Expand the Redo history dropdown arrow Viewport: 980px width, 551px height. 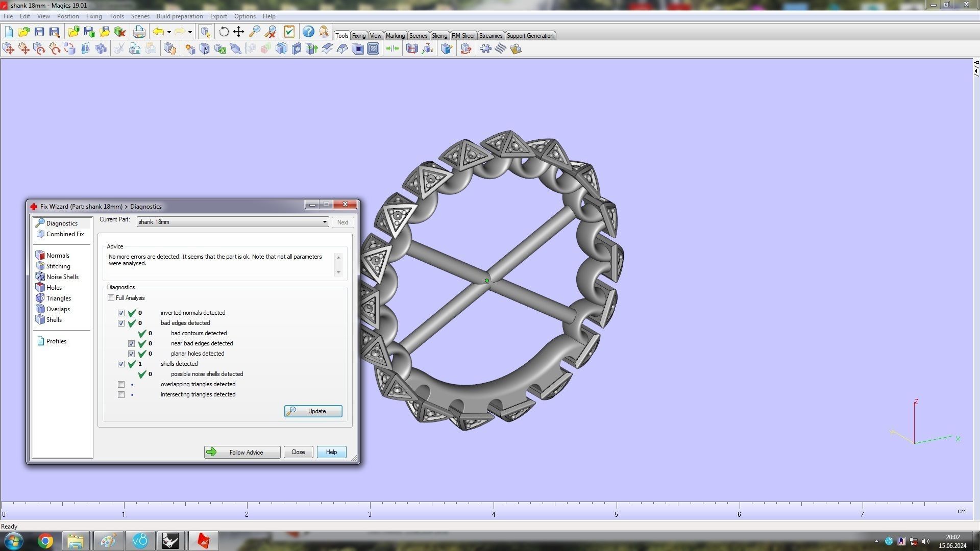190,32
